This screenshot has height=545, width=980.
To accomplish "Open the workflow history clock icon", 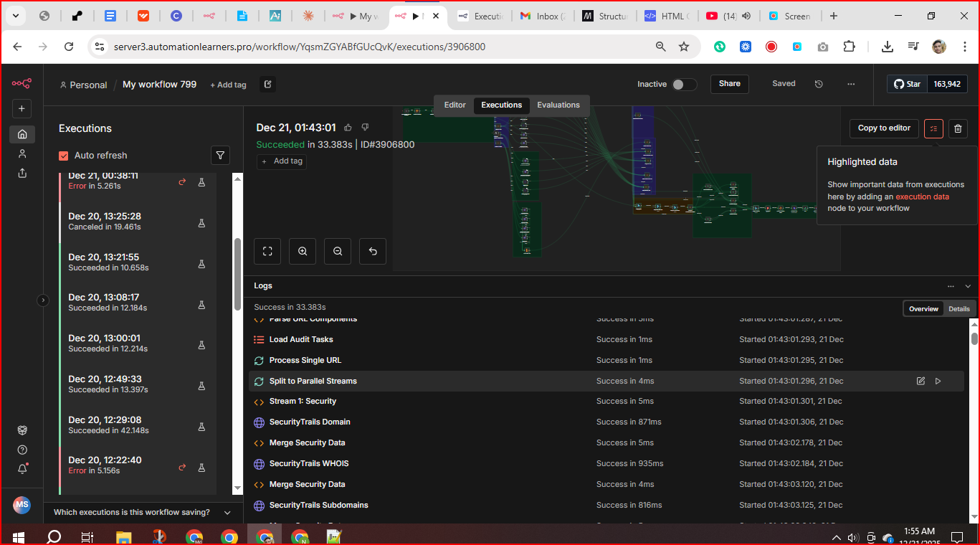I will point(819,84).
